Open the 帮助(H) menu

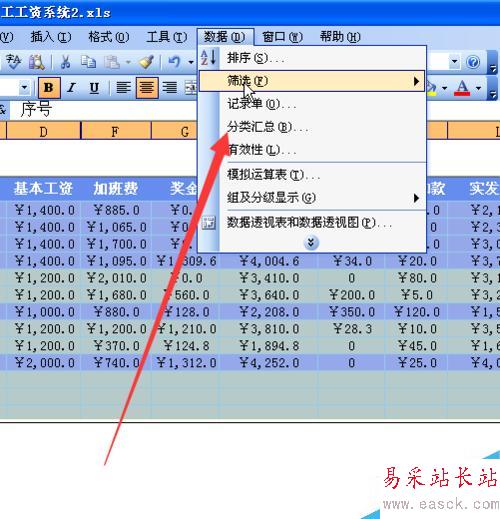340,37
